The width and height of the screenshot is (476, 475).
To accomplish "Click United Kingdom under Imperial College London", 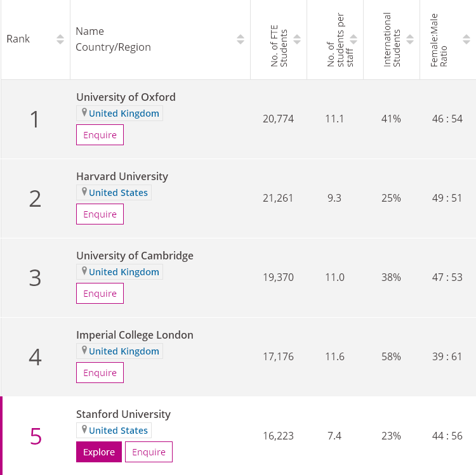I will (124, 351).
